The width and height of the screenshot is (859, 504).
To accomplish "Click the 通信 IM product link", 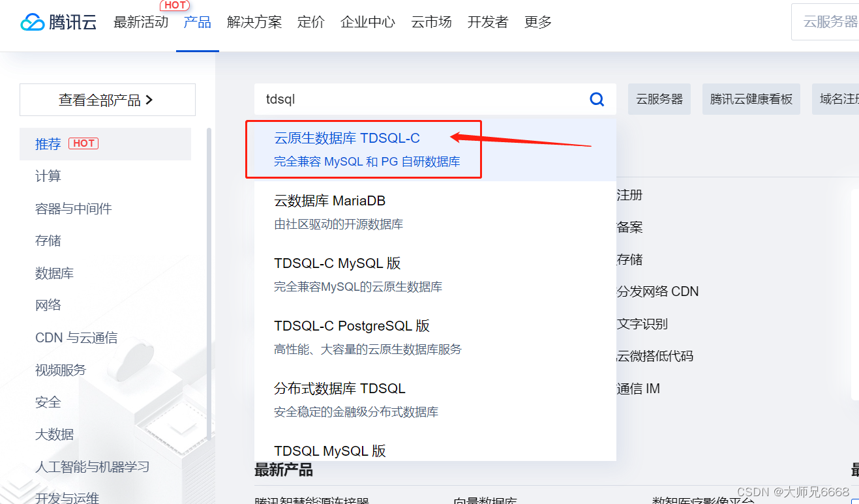I will [x=639, y=389].
